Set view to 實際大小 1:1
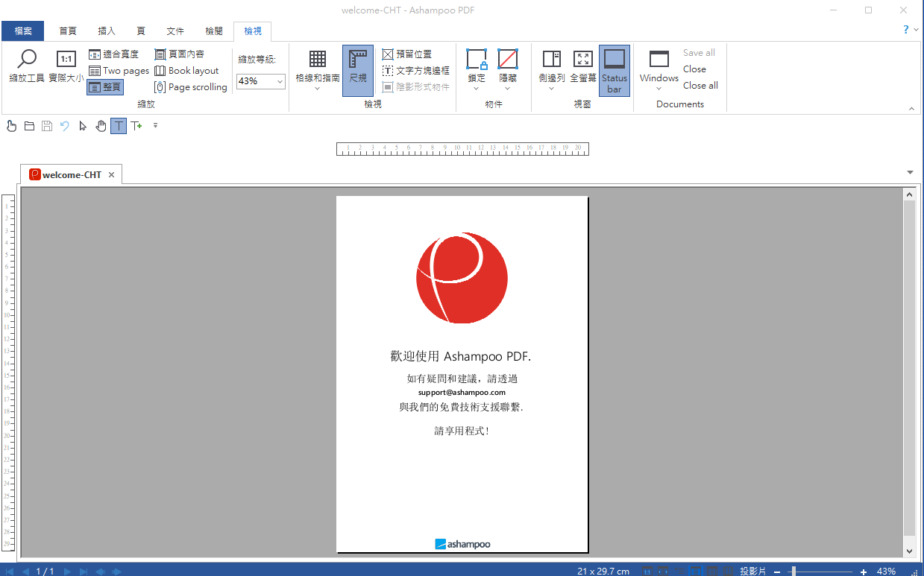 pos(66,66)
